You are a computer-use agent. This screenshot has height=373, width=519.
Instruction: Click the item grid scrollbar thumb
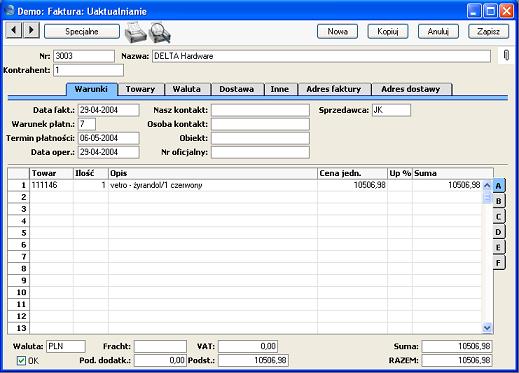click(487, 197)
